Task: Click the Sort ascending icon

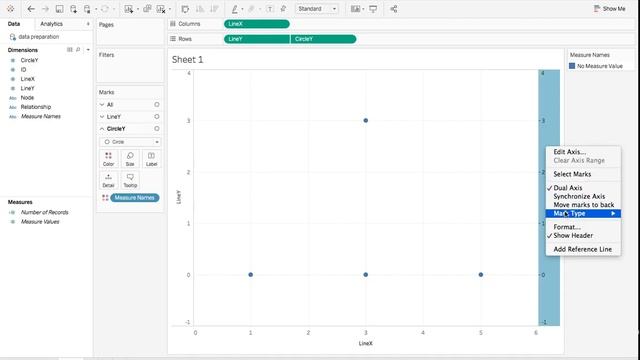Action: [200, 9]
